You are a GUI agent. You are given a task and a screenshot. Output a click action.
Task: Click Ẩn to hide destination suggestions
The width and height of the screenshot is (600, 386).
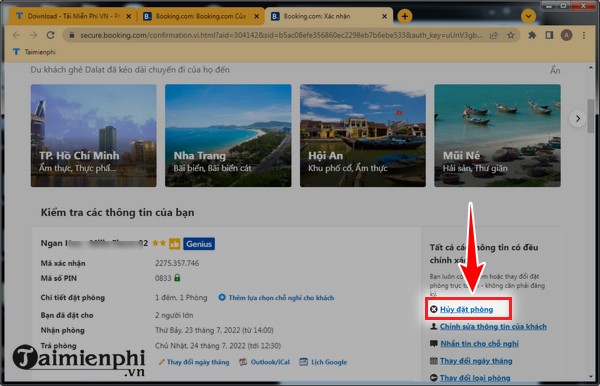pos(555,70)
